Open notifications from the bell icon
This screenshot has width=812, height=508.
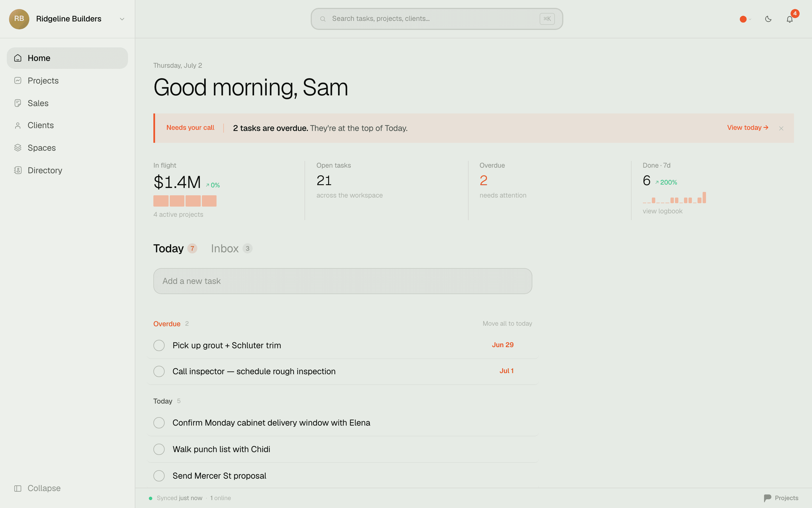tap(789, 19)
